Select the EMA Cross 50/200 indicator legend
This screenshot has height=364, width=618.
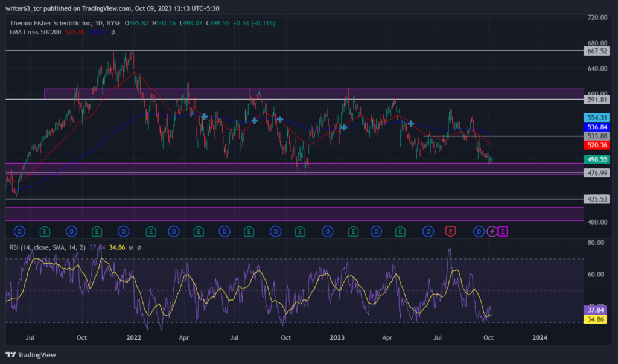tap(36, 33)
